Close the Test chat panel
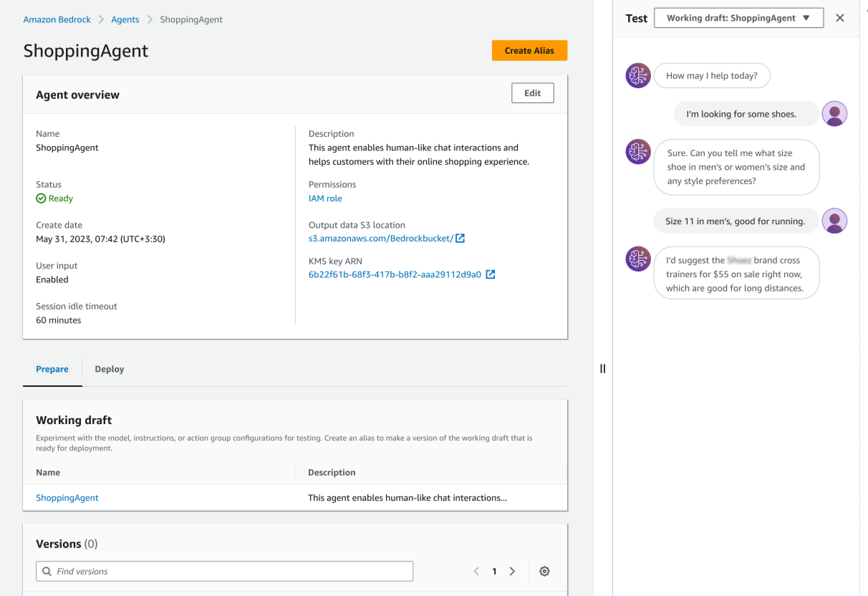 (840, 18)
